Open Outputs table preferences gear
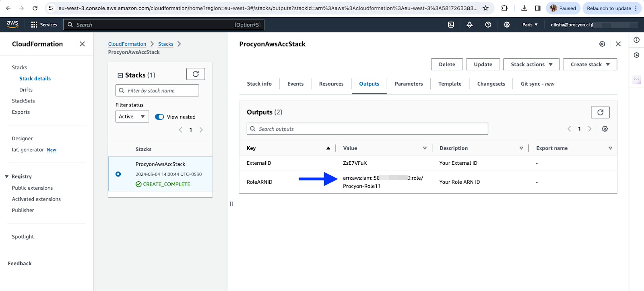The height and width of the screenshot is (291, 644). point(605,129)
